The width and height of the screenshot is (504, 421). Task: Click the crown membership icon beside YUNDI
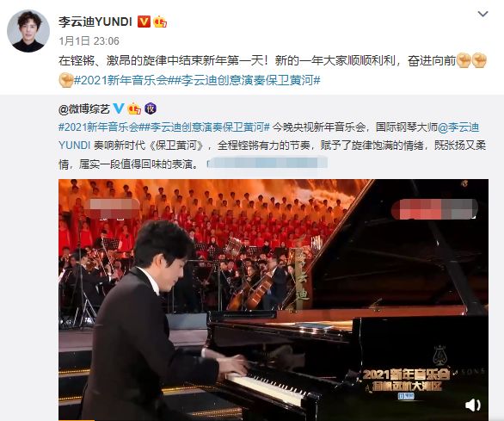pos(160,22)
